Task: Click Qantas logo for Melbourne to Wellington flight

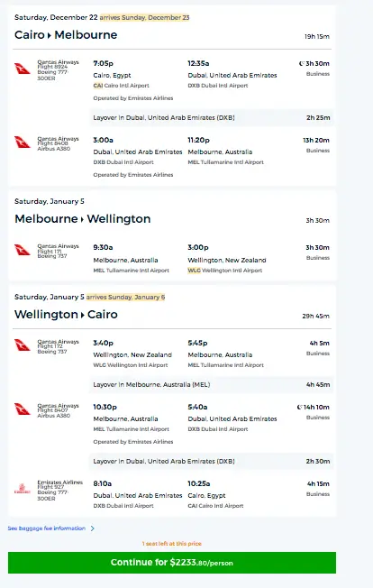Action: [x=23, y=250]
